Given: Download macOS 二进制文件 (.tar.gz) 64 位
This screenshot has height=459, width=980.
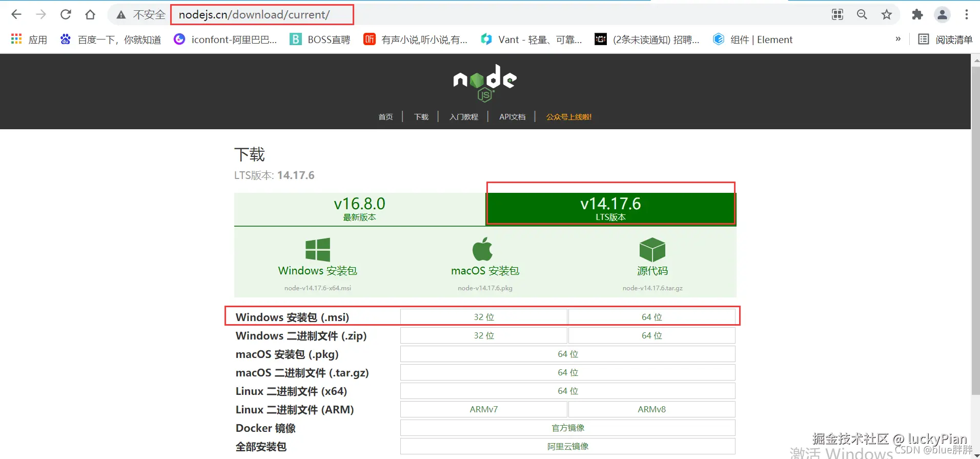Looking at the screenshot, I should (x=568, y=372).
